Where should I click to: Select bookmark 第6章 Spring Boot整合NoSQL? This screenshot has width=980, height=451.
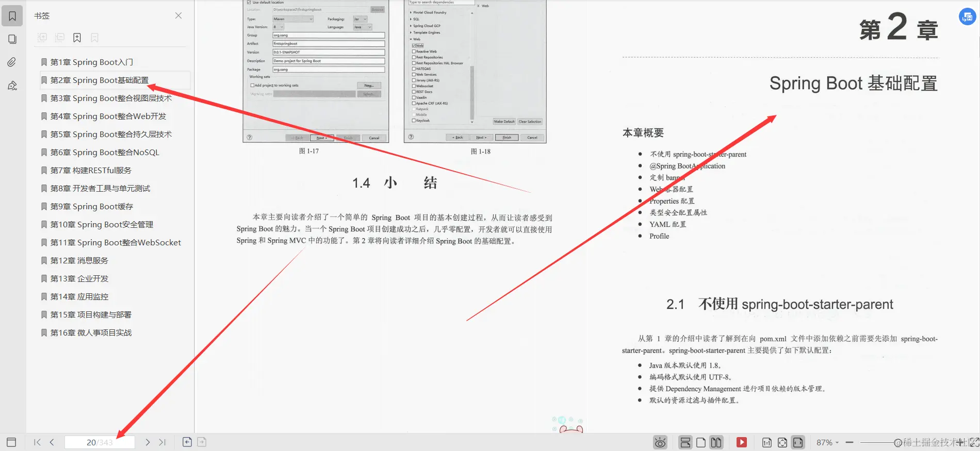(105, 152)
